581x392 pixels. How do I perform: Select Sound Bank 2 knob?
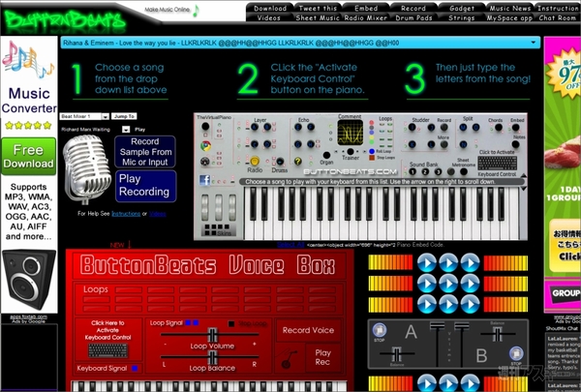(425, 171)
